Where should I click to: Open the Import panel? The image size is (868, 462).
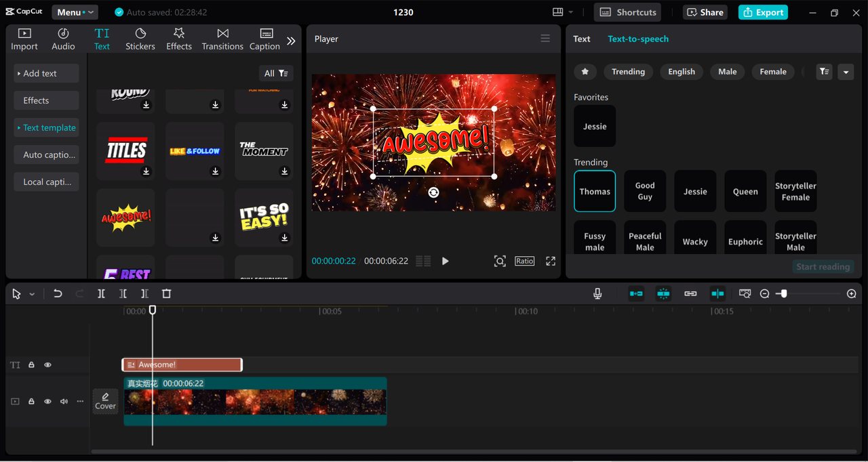tap(24, 39)
